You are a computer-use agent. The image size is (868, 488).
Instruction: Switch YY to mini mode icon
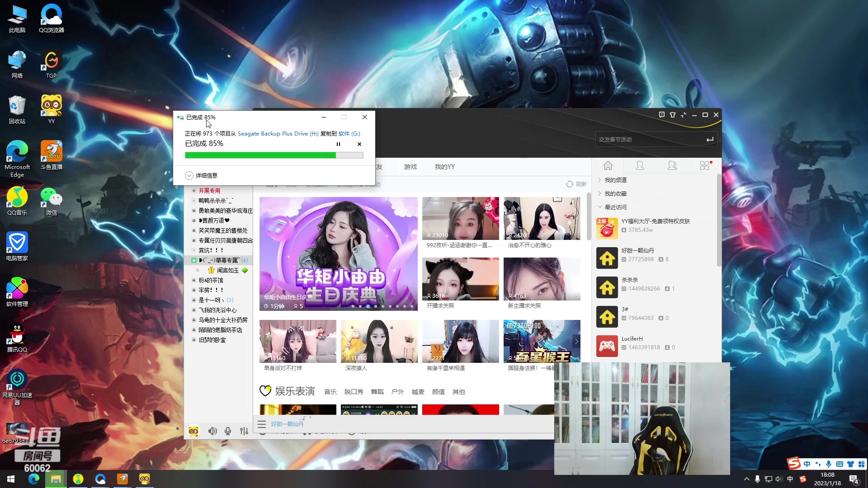pyautogui.click(x=684, y=115)
